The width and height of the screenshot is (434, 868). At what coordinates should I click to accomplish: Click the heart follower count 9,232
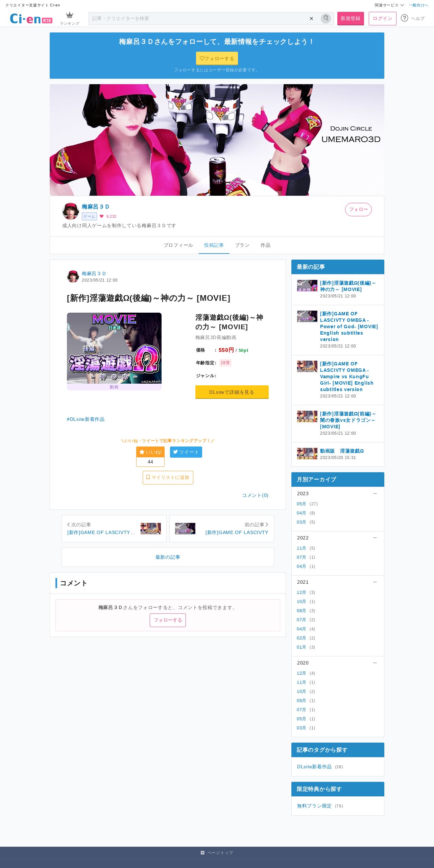tap(108, 216)
